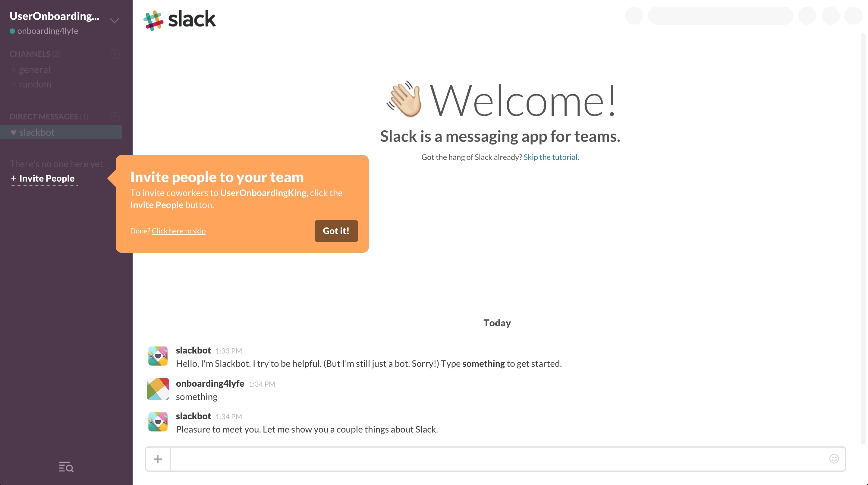Open the UserOnboarding team menu chevron

tap(115, 21)
